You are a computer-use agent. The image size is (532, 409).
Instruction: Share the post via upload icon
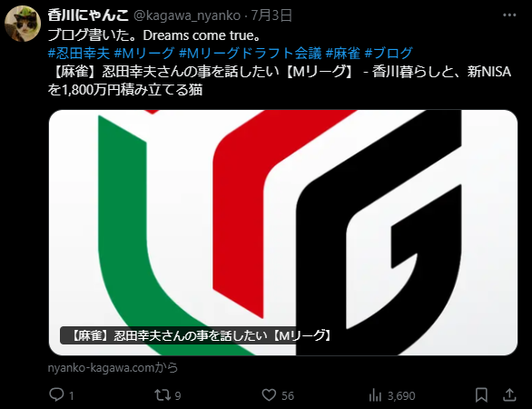[509, 395]
